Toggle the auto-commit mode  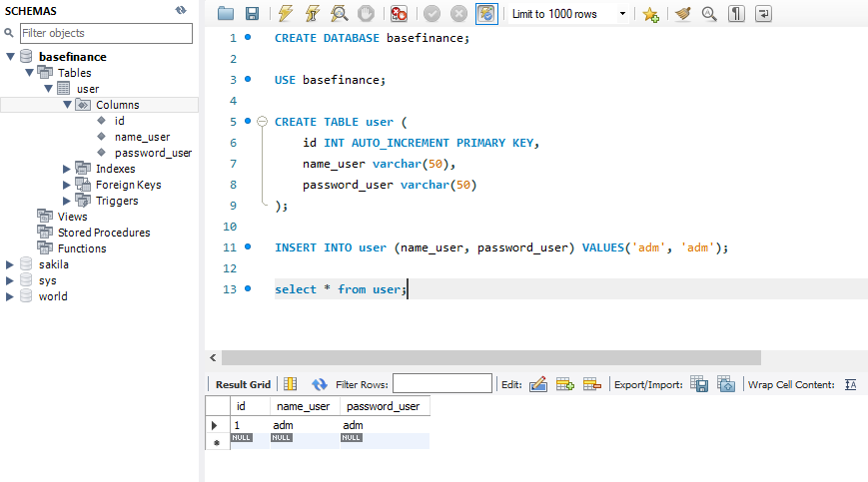(486, 14)
